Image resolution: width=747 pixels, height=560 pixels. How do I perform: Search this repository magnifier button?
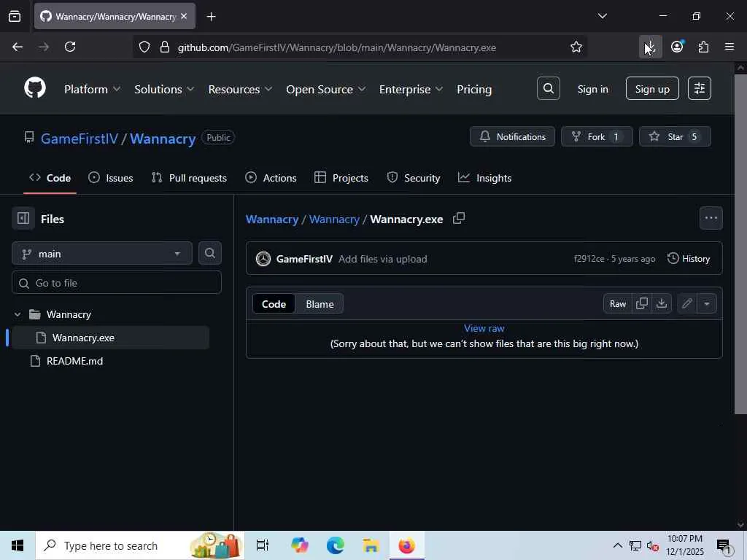click(x=209, y=253)
